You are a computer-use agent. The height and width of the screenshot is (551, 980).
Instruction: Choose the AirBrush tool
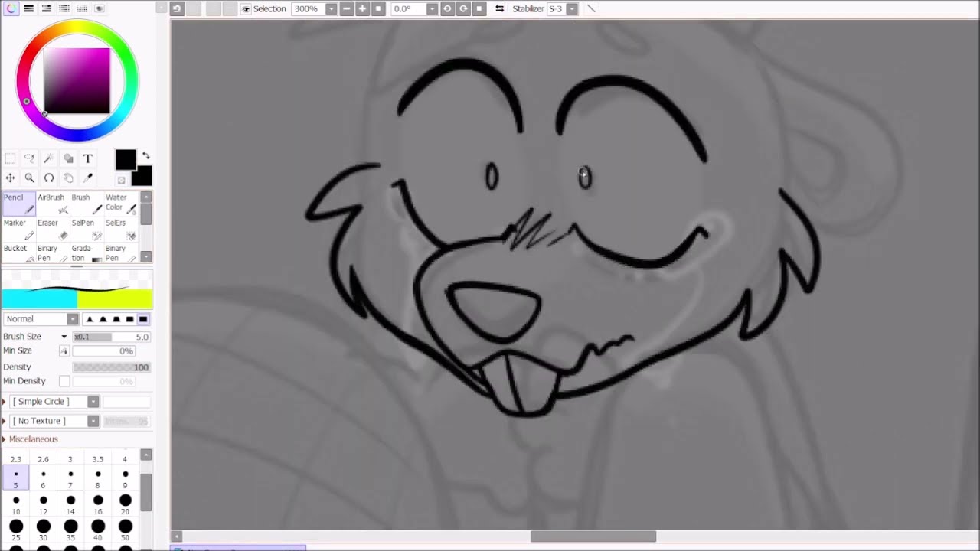[x=54, y=203]
